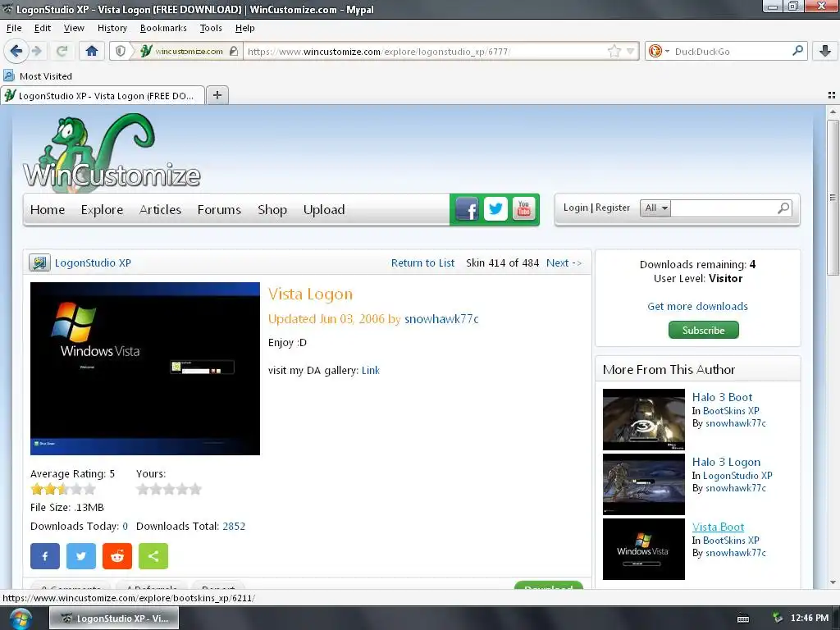
Task: Share the skin on Reddit
Action: pyautogui.click(x=117, y=556)
